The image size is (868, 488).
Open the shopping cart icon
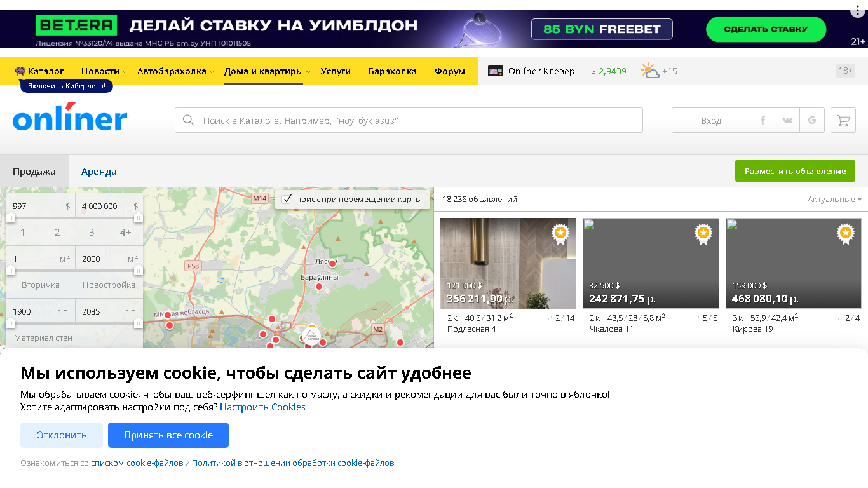click(843, 120)
